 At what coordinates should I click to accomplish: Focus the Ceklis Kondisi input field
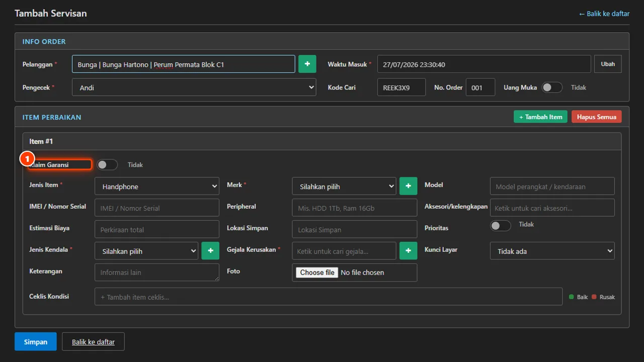click(x=329, y=297)
